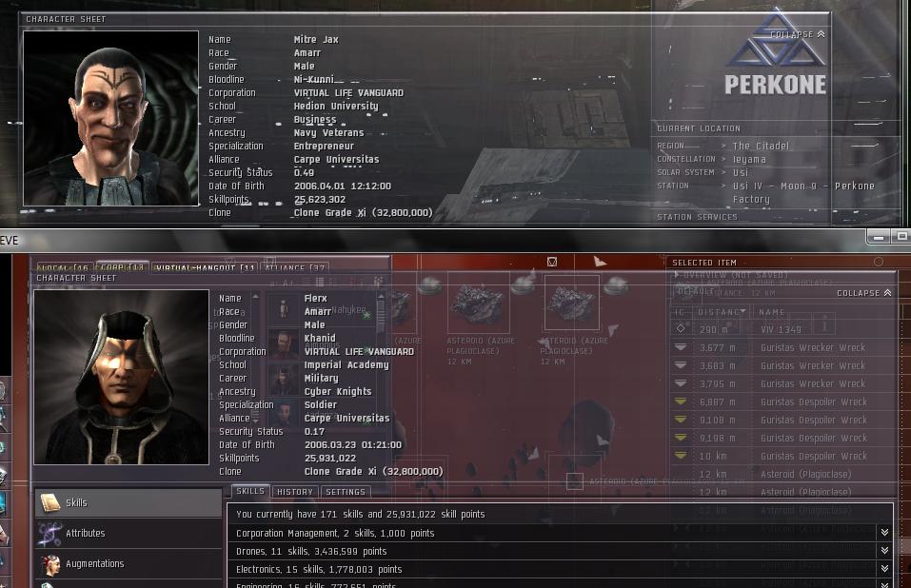911x588 pixels.
Task: Click wreck icon of the 3,677 m row
Action: [x=681, y=347]
